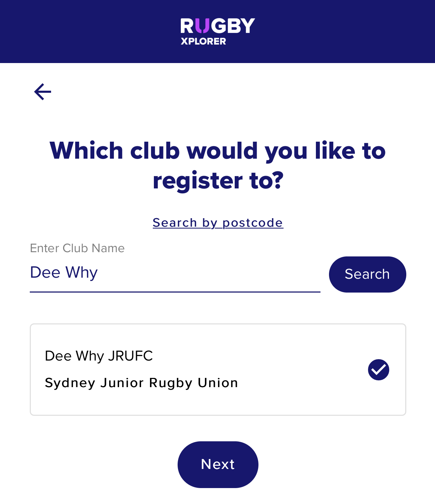
Task: Deselect the checkmark on Dee Why JRUFC
Action: tap(379, 370)
